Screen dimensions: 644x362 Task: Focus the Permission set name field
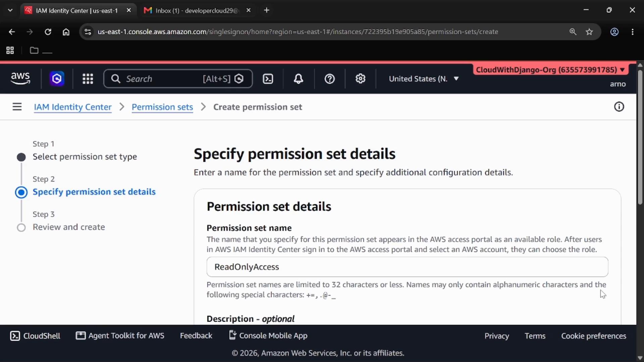point(407,267)
